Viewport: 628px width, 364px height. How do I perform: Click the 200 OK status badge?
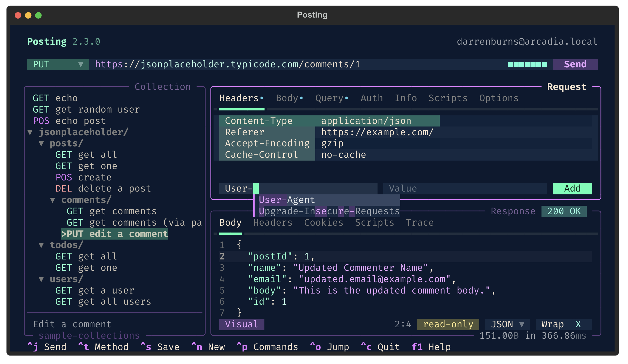(x=564, y=211)
